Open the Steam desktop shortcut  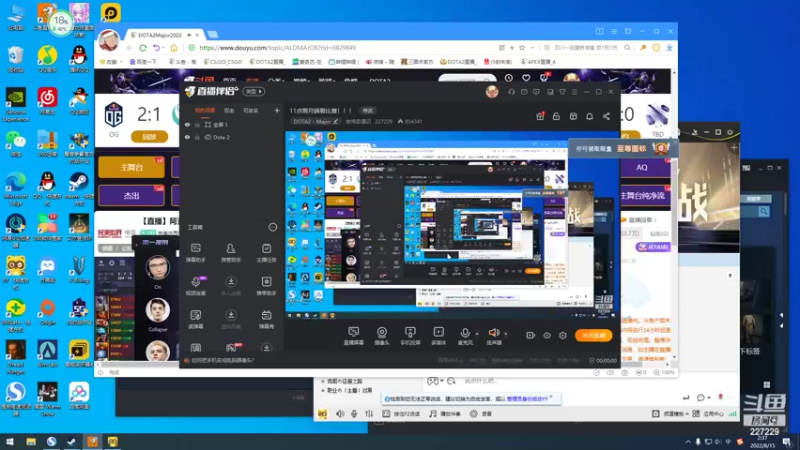[79, 186]
